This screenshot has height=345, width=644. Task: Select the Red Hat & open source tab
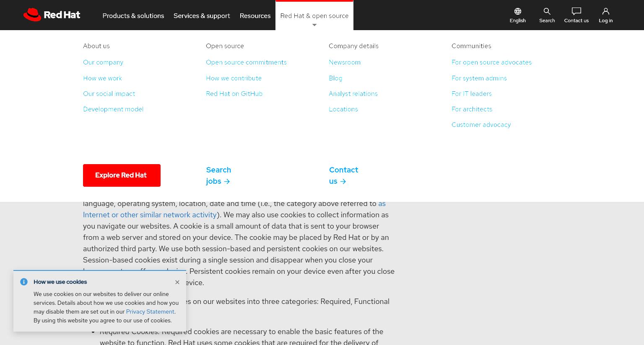point(314,15)
